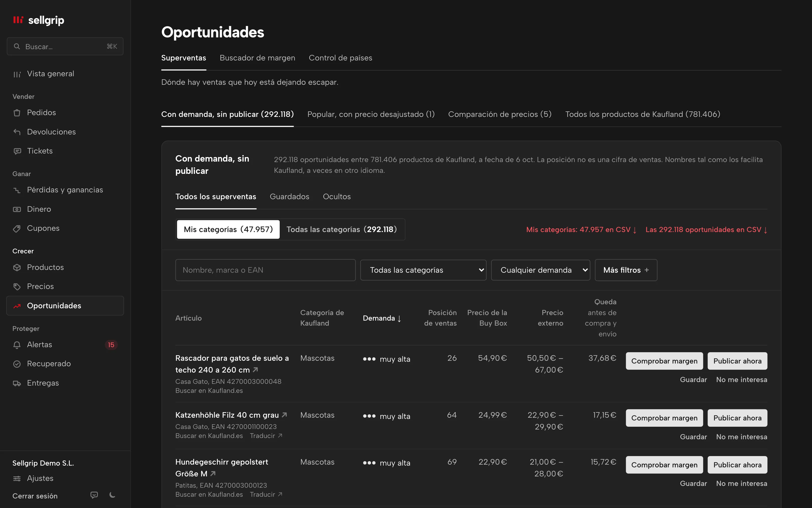
Task: Toggle dark mode with the moon icon
Action: pos(113,495)
